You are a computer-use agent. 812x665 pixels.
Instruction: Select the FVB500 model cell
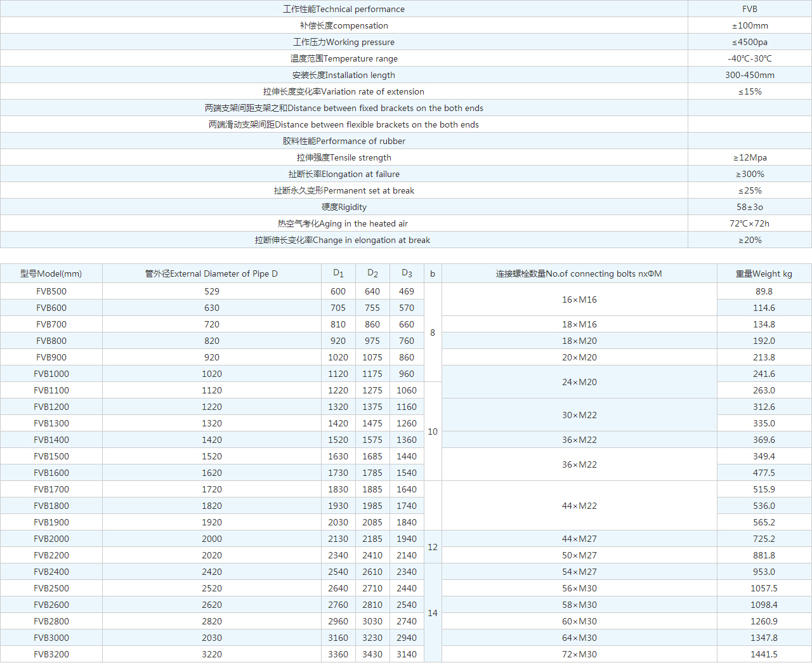[x=51, y=291]
